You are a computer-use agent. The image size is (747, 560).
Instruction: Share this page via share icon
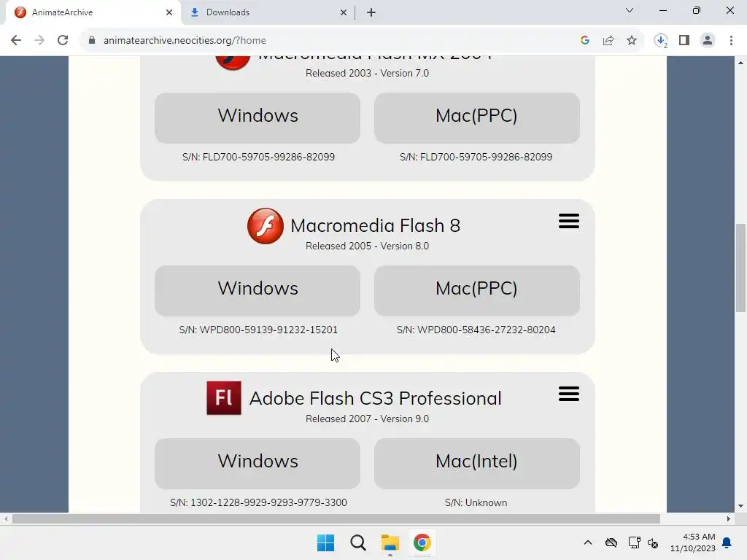[608, 41]
